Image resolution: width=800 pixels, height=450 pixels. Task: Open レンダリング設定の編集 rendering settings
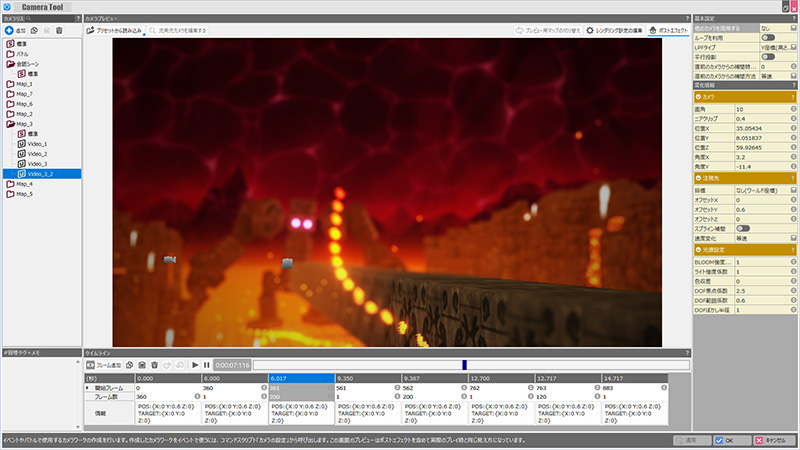point(612,31)
